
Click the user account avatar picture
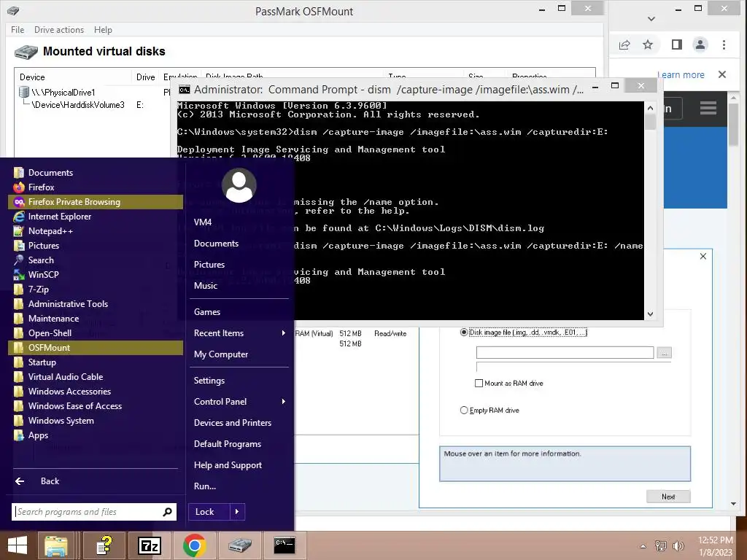tap(239, 185)
